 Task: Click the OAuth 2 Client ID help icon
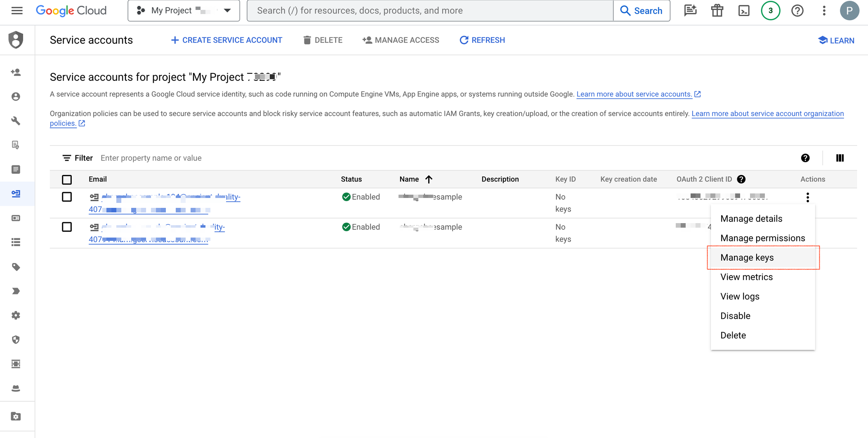741,179
